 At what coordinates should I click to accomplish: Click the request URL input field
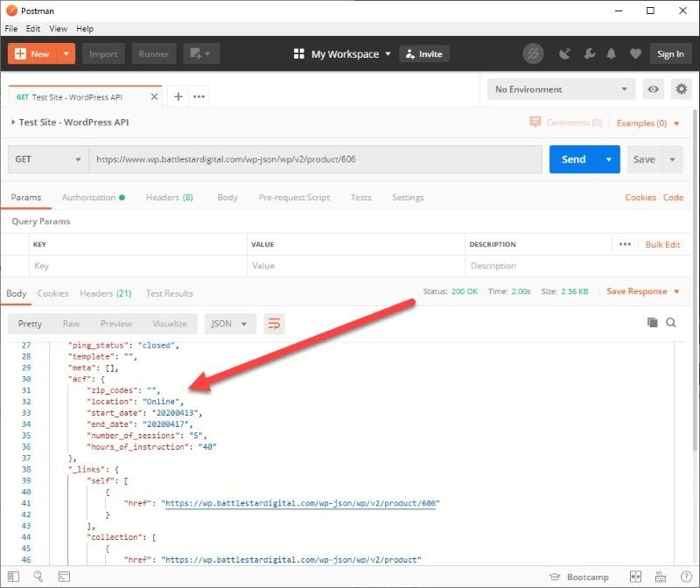click(x=315, y=159)
